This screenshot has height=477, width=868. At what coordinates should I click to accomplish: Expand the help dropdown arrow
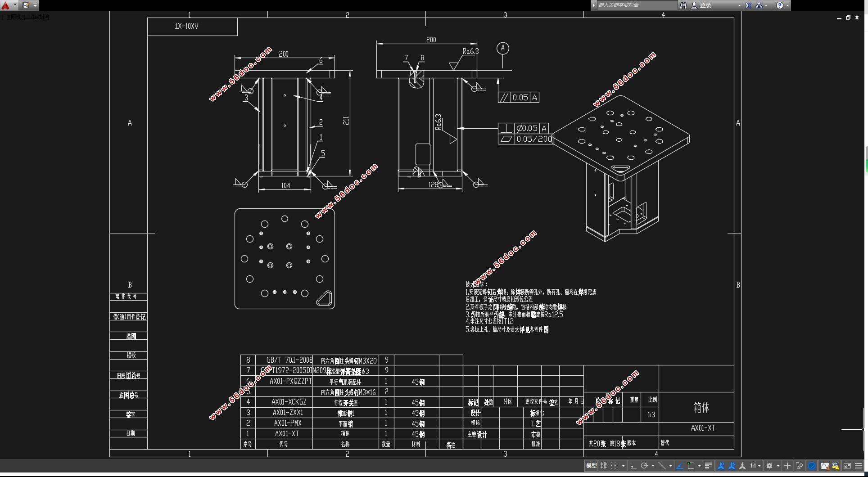click(x=787, y=5)
